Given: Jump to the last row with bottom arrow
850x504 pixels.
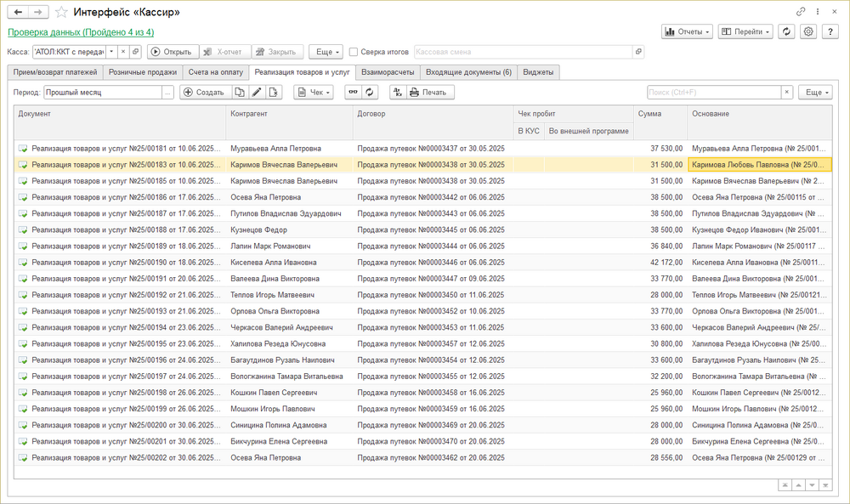Looking at the screenshot, I should click(x=826, y=485).
